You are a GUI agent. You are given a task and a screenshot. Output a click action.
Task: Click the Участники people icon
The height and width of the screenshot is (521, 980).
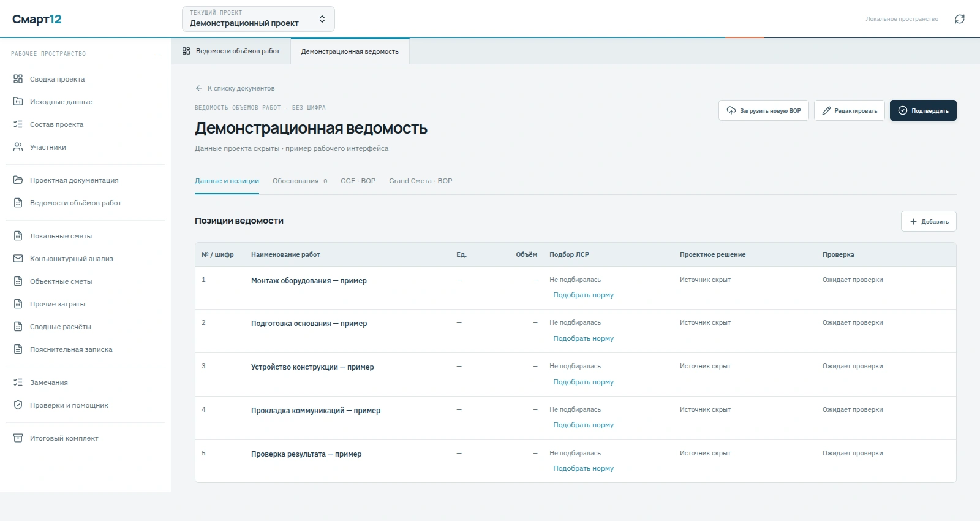click(18, 147)
